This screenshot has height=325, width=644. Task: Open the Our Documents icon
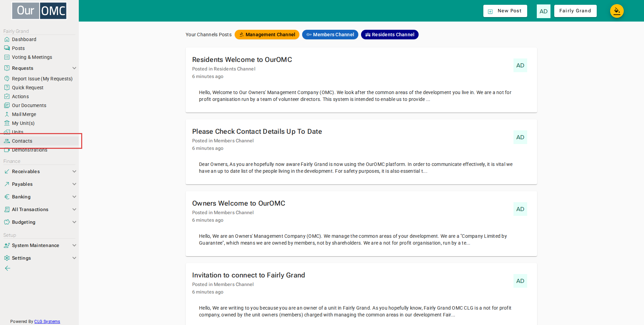click(7, 105)
